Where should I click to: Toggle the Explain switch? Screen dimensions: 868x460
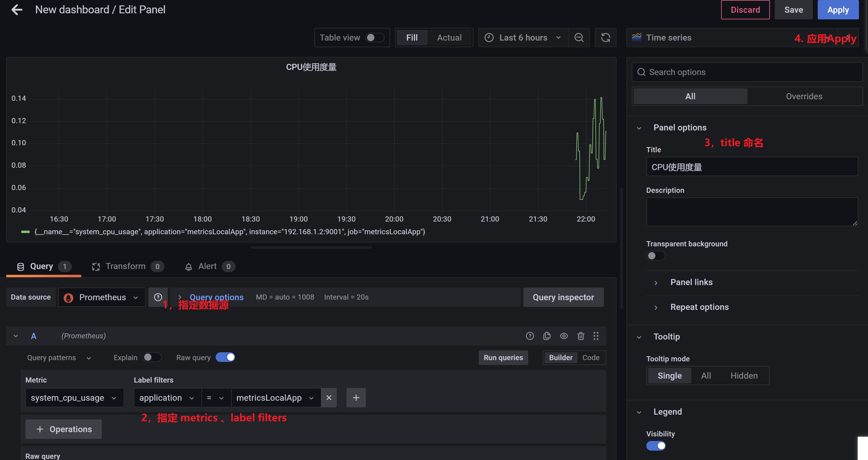tap(152, 357)
